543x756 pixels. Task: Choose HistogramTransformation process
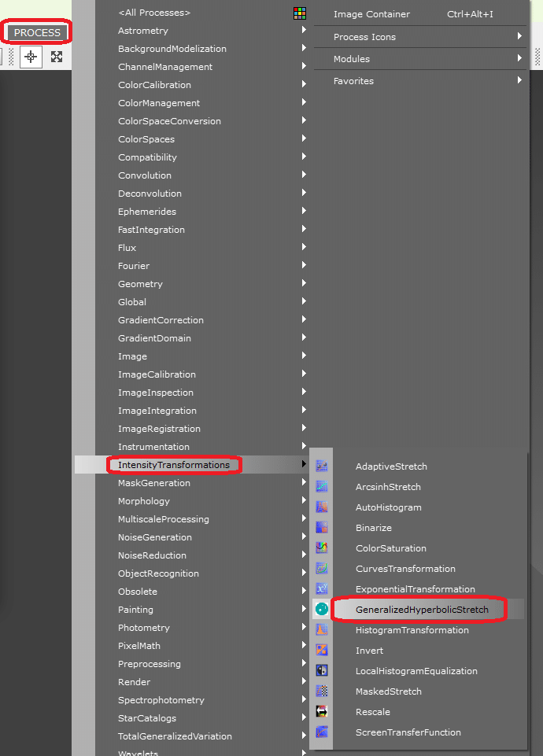(412, 630)
